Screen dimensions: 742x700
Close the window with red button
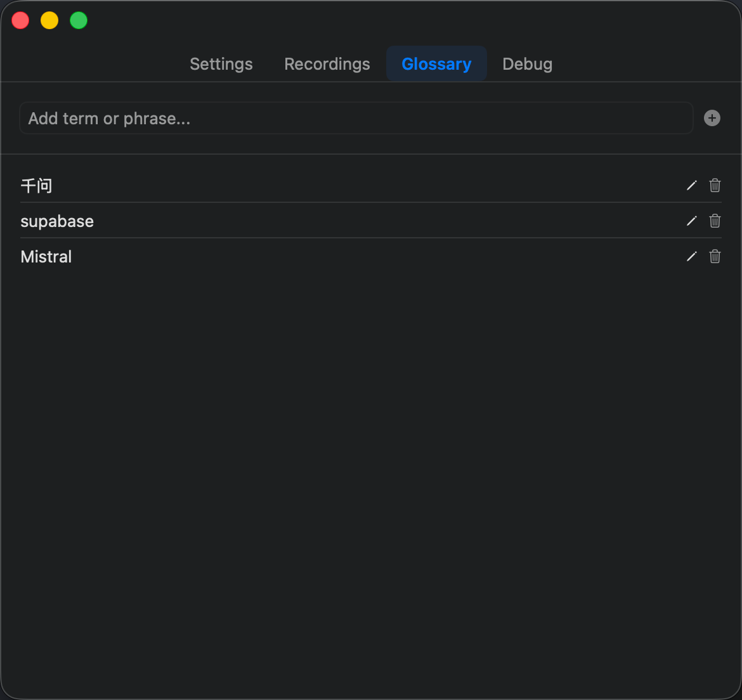[x=20, y=20]
